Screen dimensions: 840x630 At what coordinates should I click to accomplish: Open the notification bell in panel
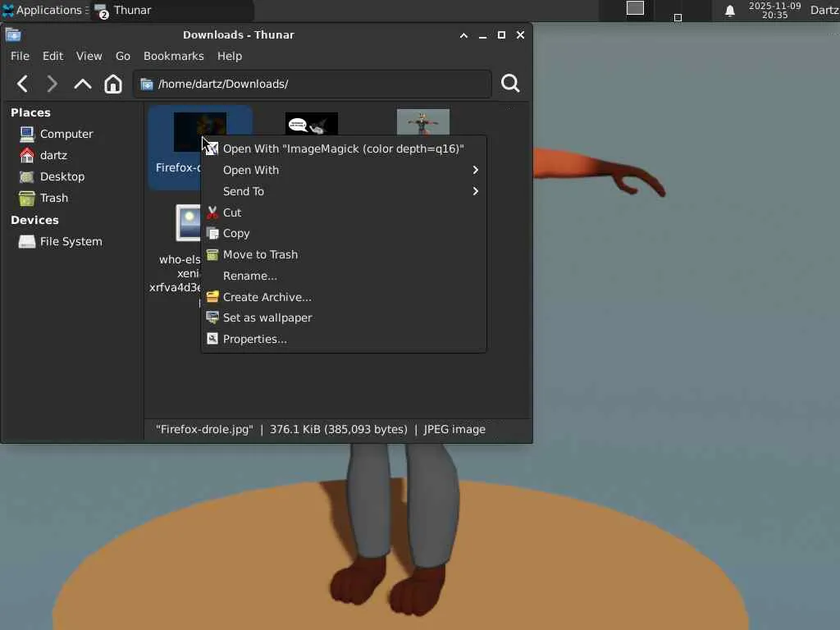[x=729, y=11]
